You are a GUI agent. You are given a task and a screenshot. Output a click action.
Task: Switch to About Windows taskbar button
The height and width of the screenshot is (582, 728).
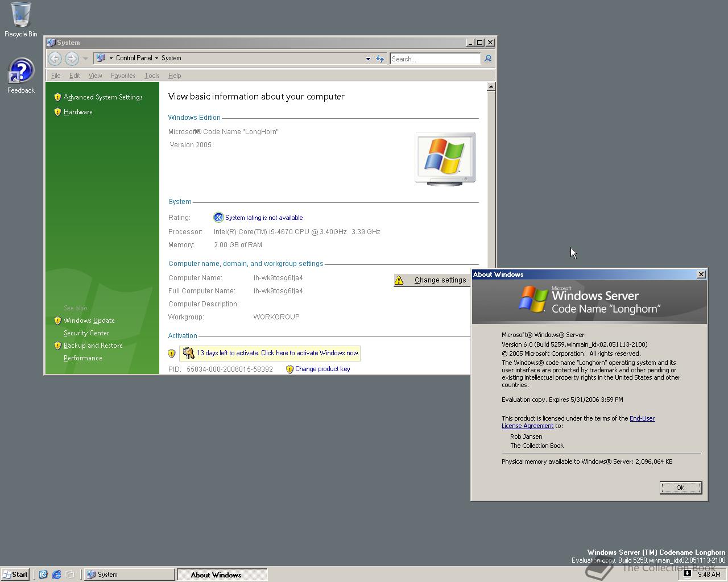pyautogui.click(x=222, y=575)
